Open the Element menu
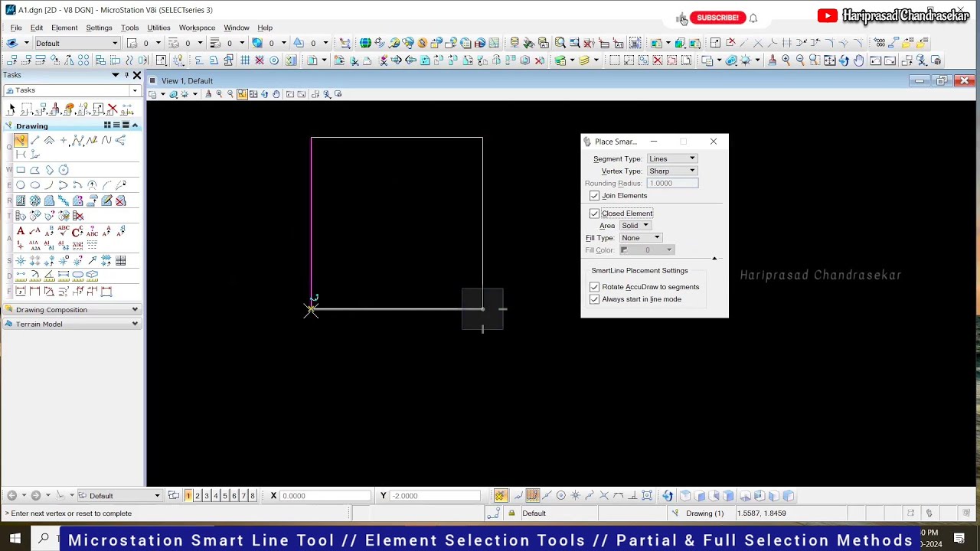 click(64, 28)
